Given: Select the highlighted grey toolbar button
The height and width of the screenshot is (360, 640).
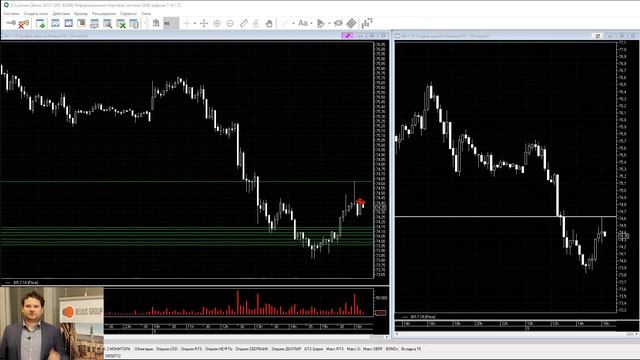Looking at the screenshot, I should (171, 23).
